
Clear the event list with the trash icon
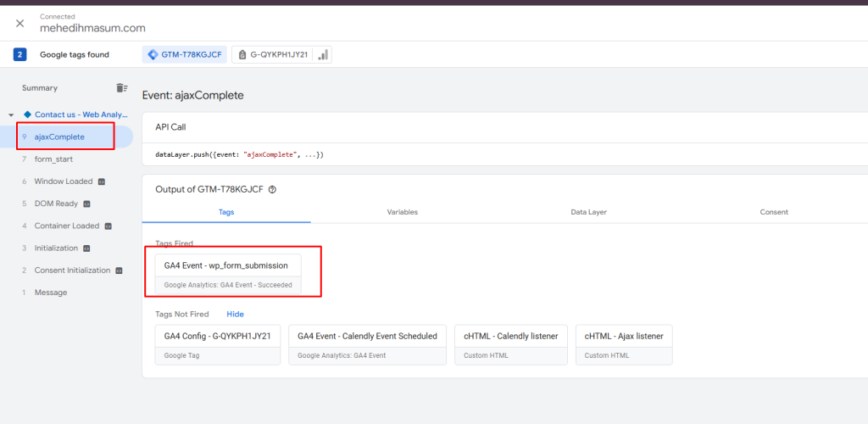click(122, 88)
